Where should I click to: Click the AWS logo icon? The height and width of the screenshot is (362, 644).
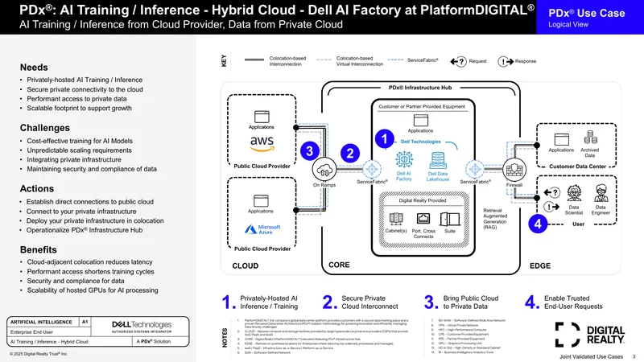[x=262, y=144]
